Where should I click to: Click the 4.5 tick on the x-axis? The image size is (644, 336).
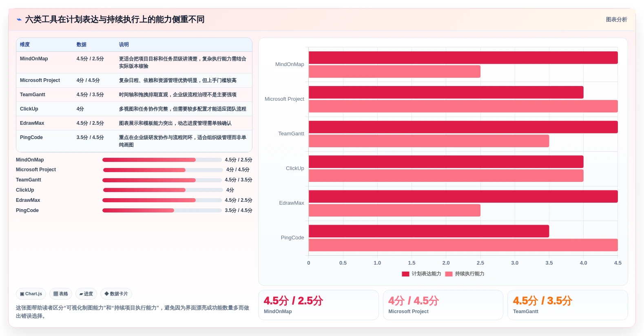coord(618,263)
